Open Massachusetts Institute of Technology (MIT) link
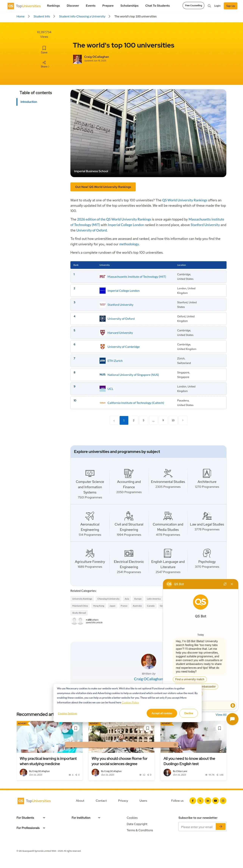The width and height of the screenshot is (243, 868). point(137,277)
